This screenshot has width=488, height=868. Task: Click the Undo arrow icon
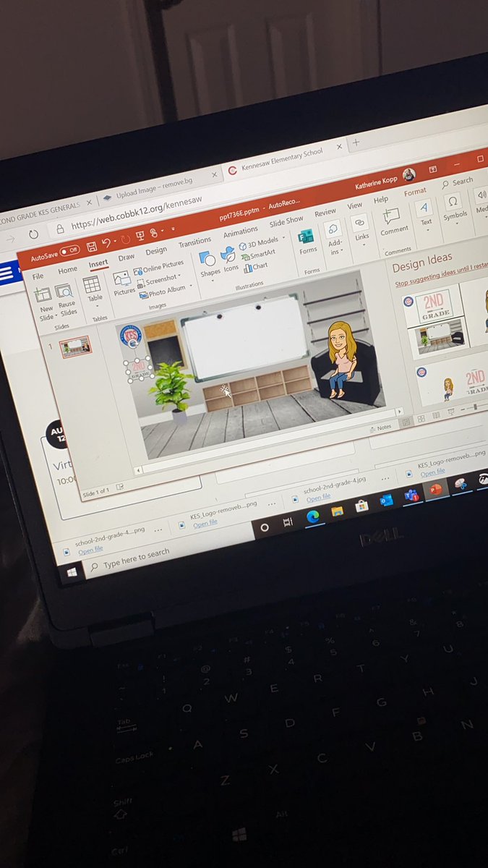pyautogui.click(x=108, y=243)
